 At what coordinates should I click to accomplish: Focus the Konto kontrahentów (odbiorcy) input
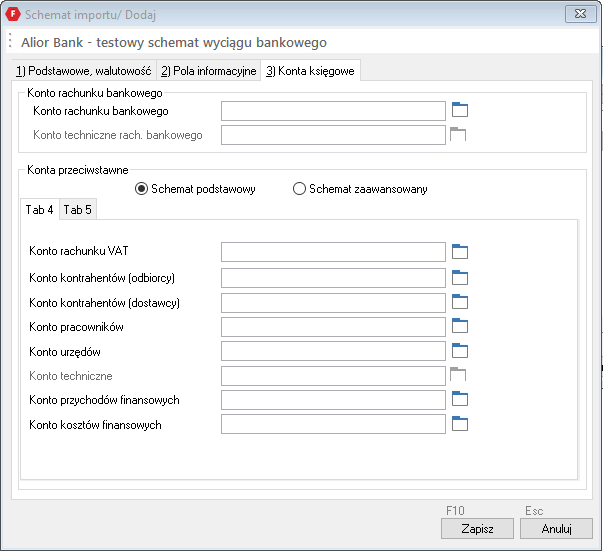tap(333, 278)
